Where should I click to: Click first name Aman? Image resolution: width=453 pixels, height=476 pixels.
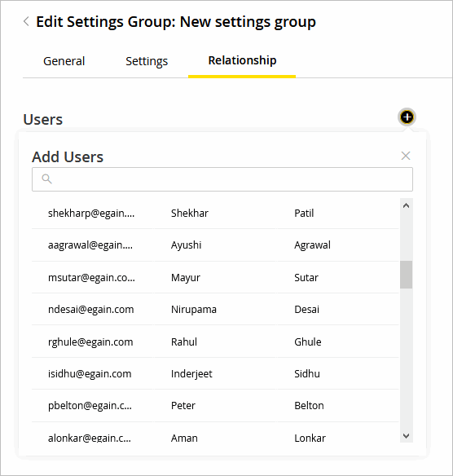tap(184, 438)
